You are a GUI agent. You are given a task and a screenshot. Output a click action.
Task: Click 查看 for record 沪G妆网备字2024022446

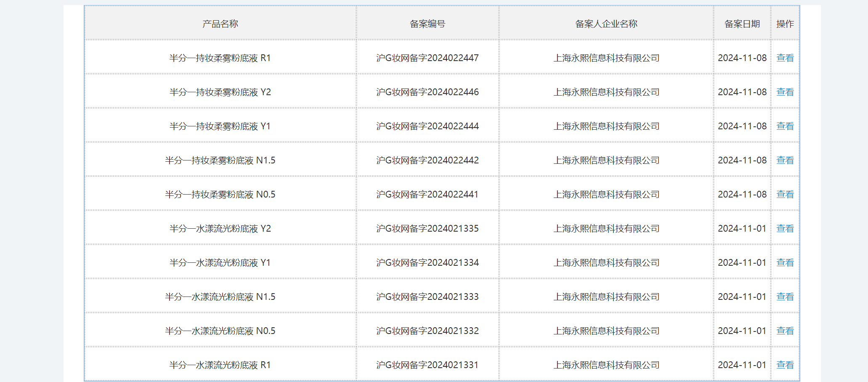pyautogui.click(x=785, y=92)
